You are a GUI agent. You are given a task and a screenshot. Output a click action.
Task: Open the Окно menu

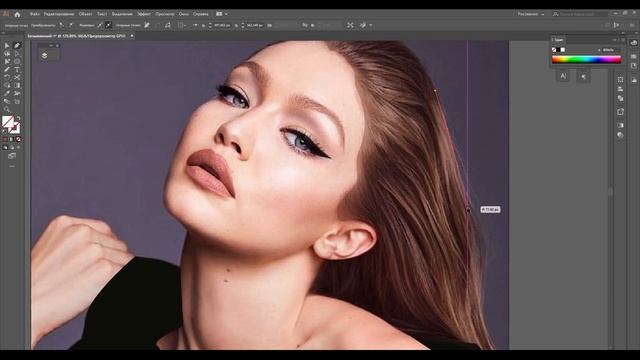click(x=184, y=14)
